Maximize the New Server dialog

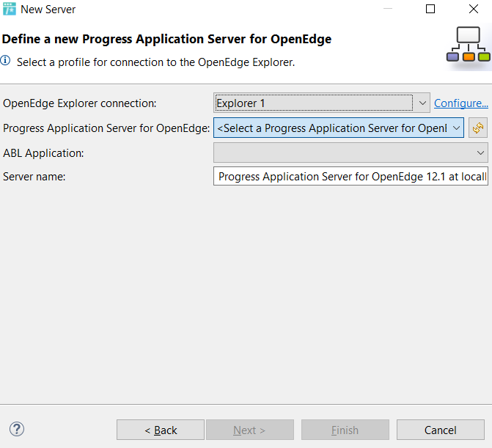[430, 9]
